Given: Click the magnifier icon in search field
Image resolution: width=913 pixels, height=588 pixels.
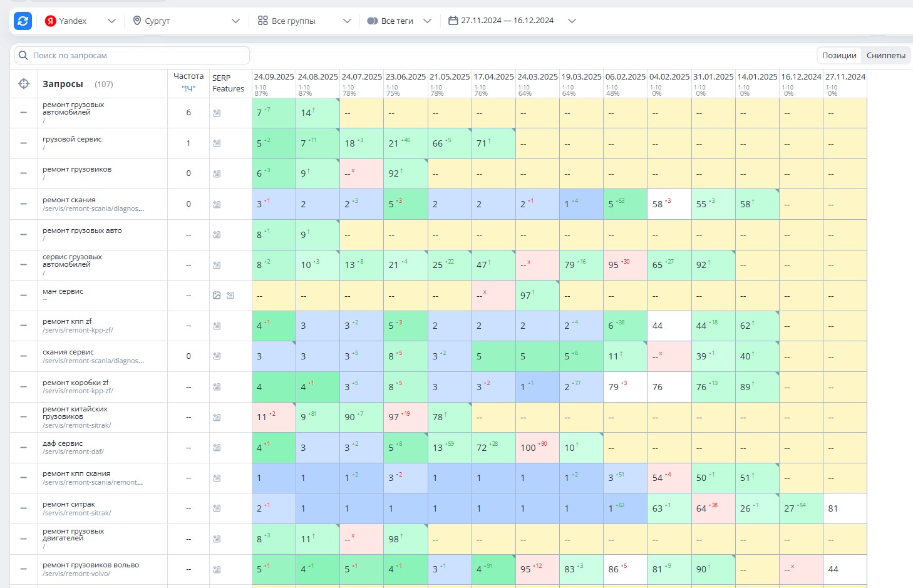Looking at the screenshot, I should tap(23, 55).
